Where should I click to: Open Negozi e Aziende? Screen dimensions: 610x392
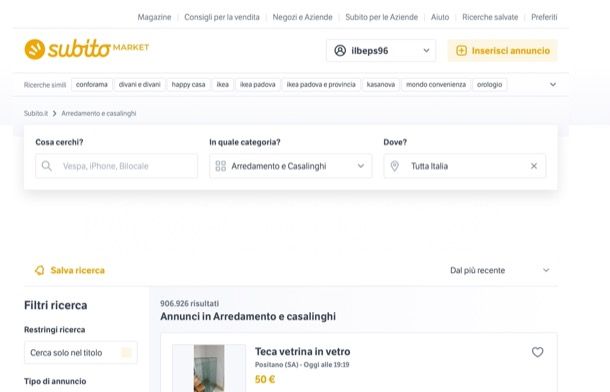pyautogui.click(x=302, y=17)
